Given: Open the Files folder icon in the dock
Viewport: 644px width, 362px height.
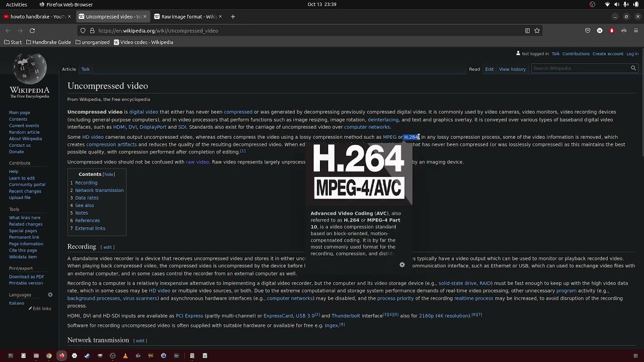Looking at the screenshot, I should [x=36, y=355].
